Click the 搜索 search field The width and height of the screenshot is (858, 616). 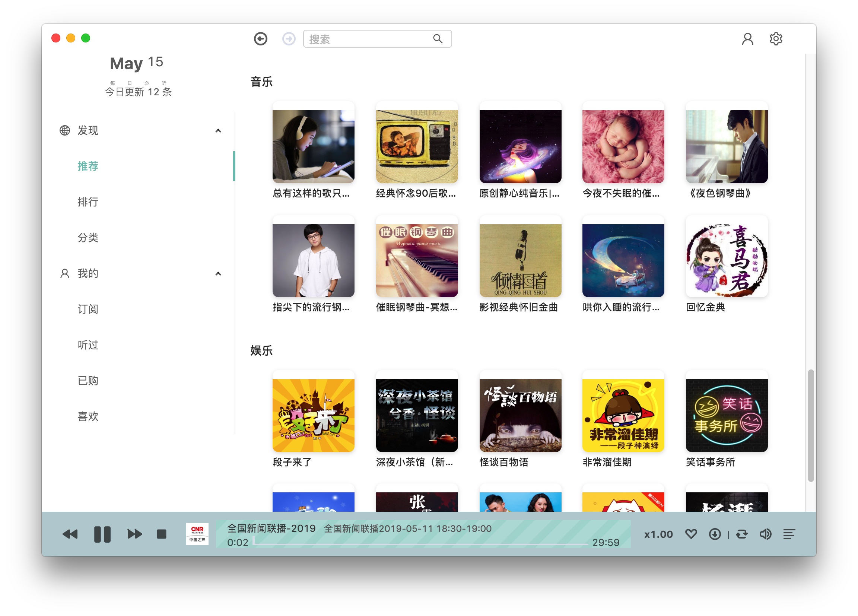pyautogui.click(x=369, y=39)
